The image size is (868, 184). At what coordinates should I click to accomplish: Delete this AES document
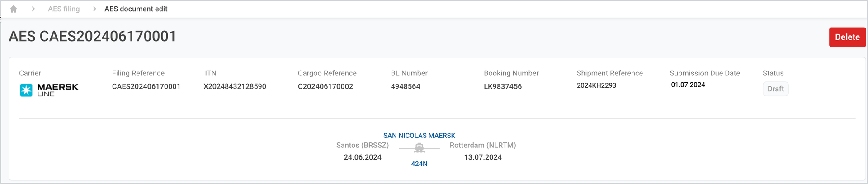[x=847, y=37]
